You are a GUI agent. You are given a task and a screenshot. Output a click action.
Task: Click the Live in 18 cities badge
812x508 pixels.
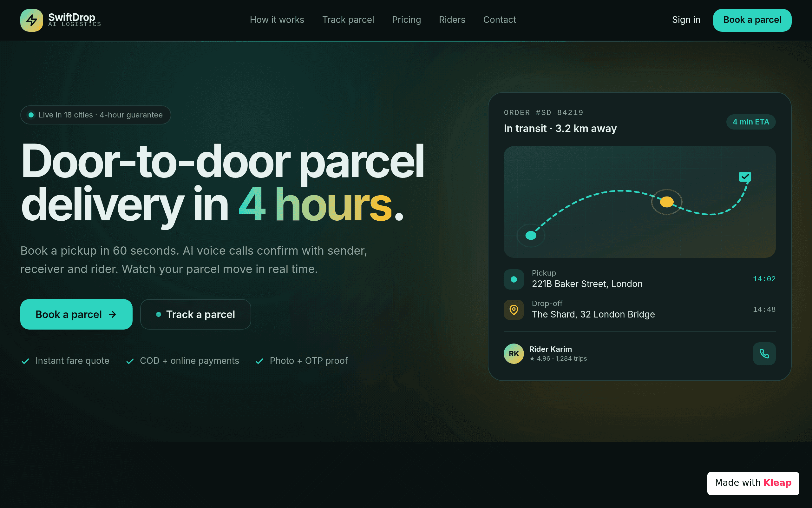95,115
